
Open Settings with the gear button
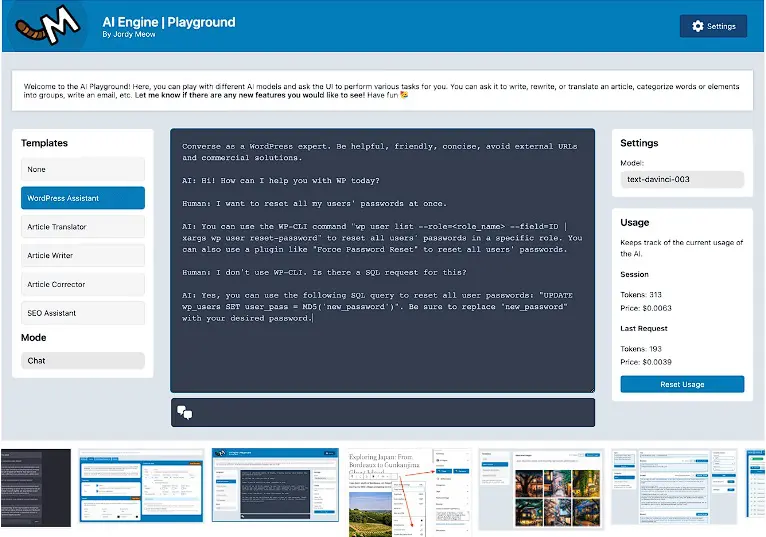point(713,26)
